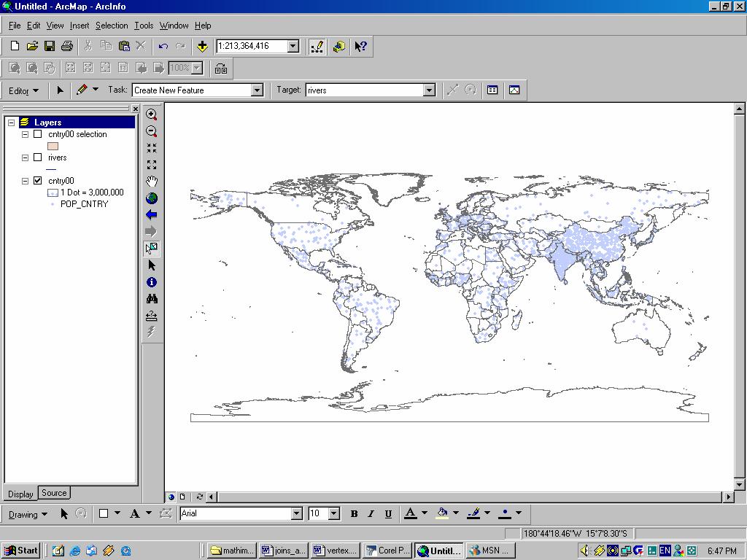Select the Zoom Out tool
Screen dimensions: 747x560
coord(152,131)
